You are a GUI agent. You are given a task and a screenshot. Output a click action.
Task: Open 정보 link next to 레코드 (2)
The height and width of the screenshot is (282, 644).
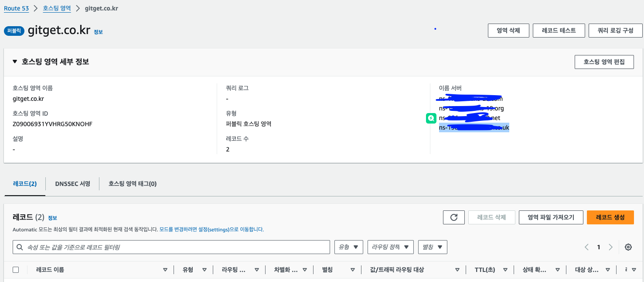click(x=52, y=218)
